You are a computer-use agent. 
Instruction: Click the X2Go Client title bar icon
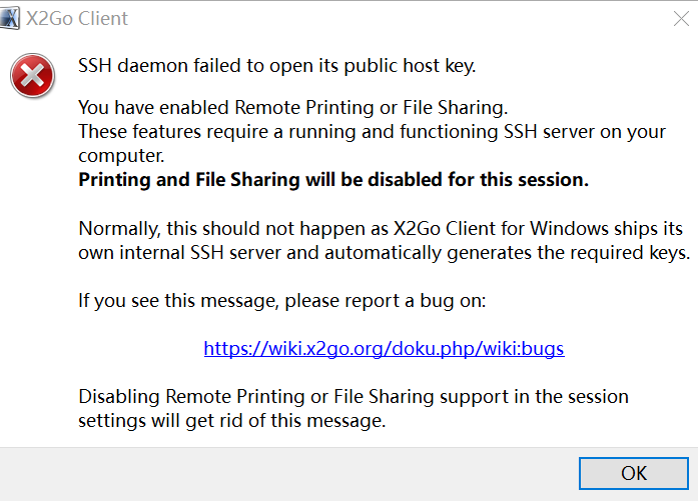click(10, 18)
